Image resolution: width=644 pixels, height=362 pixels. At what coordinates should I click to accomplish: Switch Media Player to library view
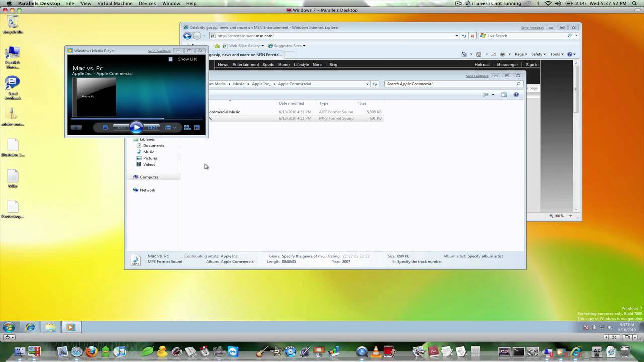187,128
